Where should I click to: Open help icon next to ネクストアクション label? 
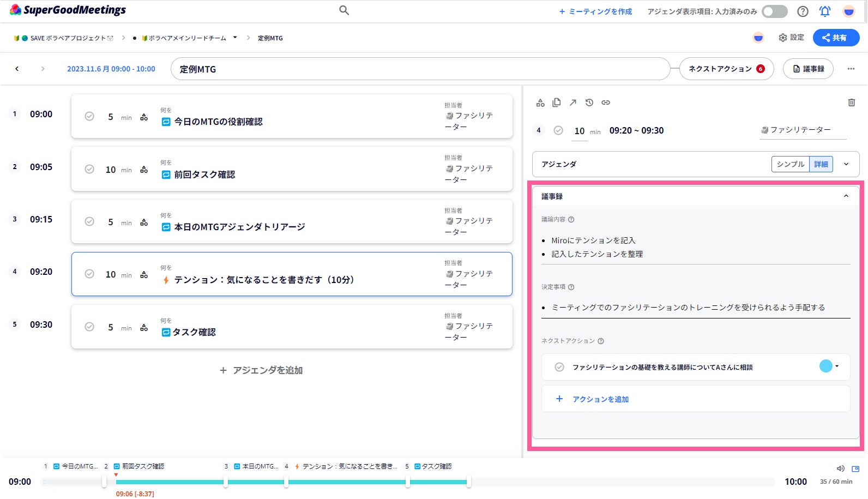pyautogui.click(x=601, y=341)
